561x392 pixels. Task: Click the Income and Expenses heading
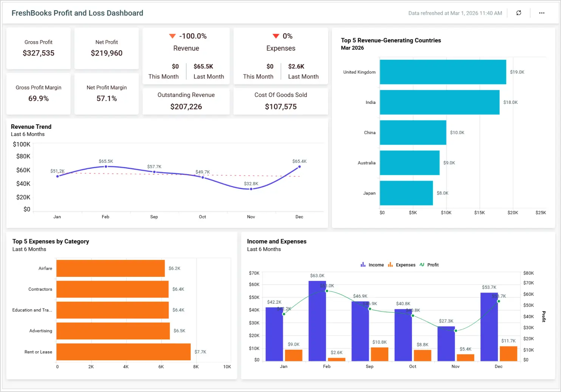(x=277, y=241)
